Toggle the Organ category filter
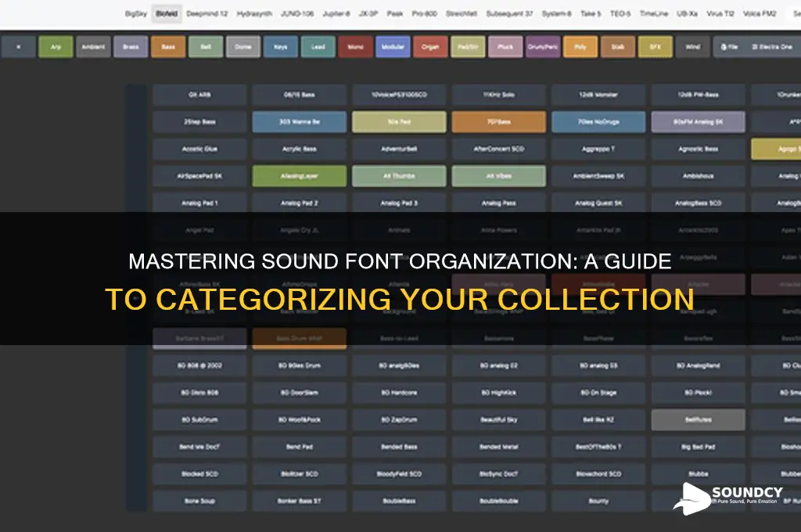 (431, 47)
